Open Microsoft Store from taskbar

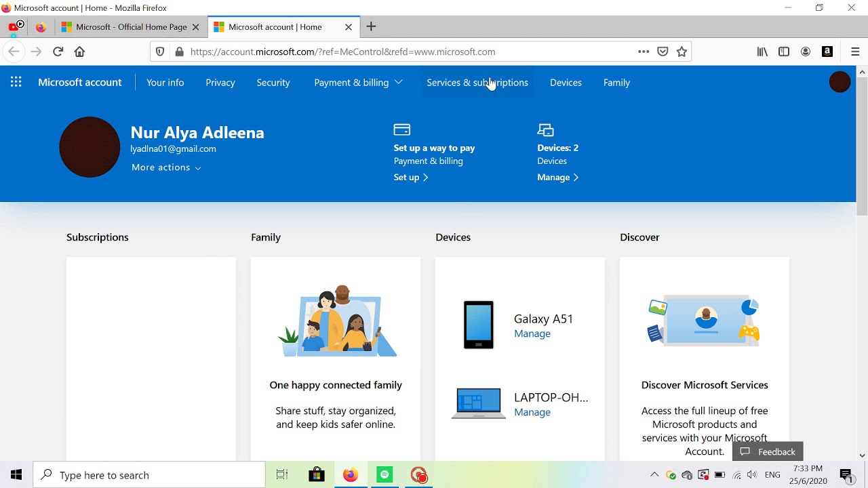(317, 475)
